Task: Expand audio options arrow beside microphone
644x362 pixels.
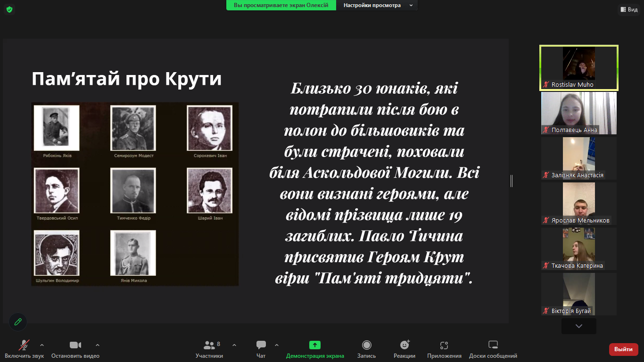Action: (x=42, y=345)
